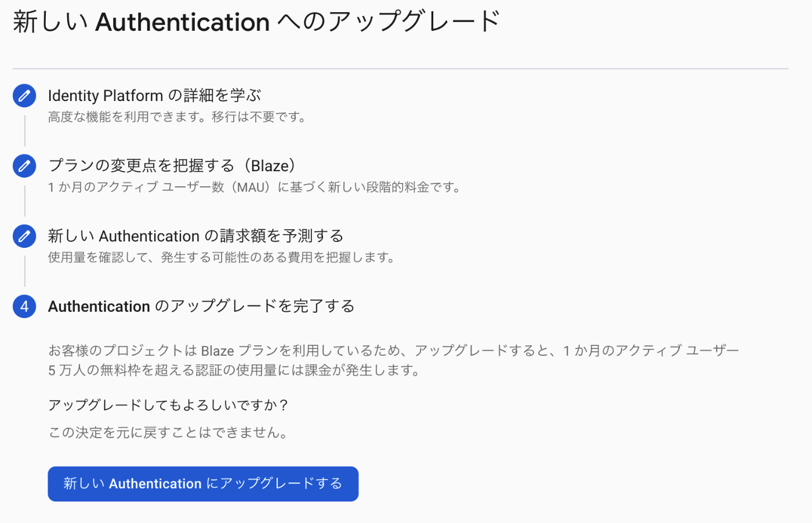The height and width of the screenshot is (523, 812).
Task: Click the 新しい Authentication へのアップグレード page heading
Action: click(256, 22)
